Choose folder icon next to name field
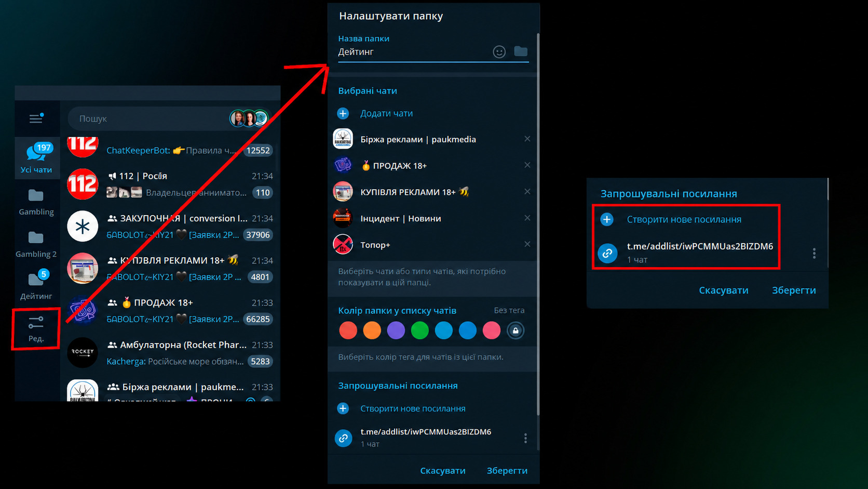 pyautogui.click(x=521, y=51)
